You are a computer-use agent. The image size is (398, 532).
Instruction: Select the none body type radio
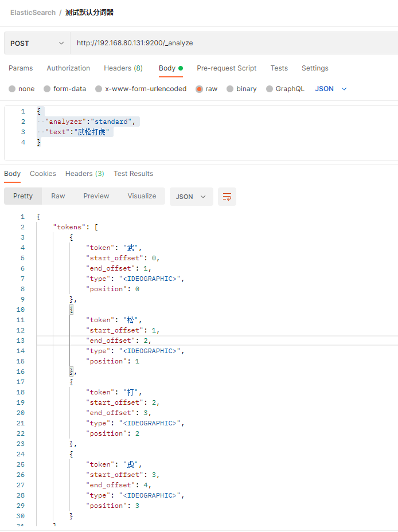click(x=12, y=89)
